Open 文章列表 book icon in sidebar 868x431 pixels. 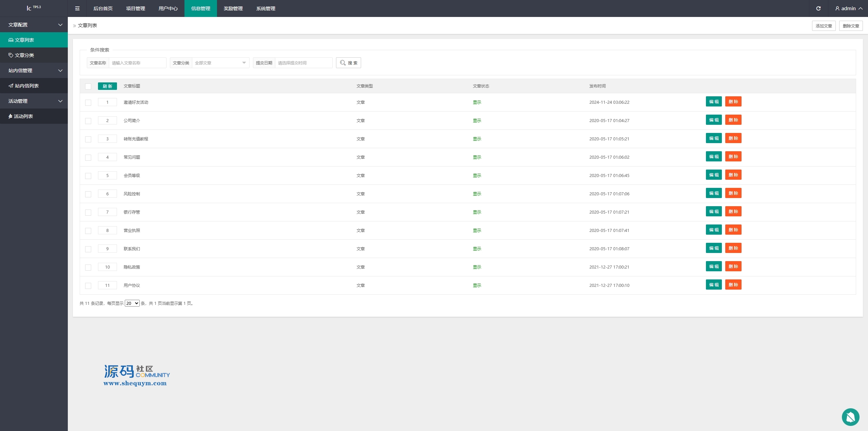point(11,40)
